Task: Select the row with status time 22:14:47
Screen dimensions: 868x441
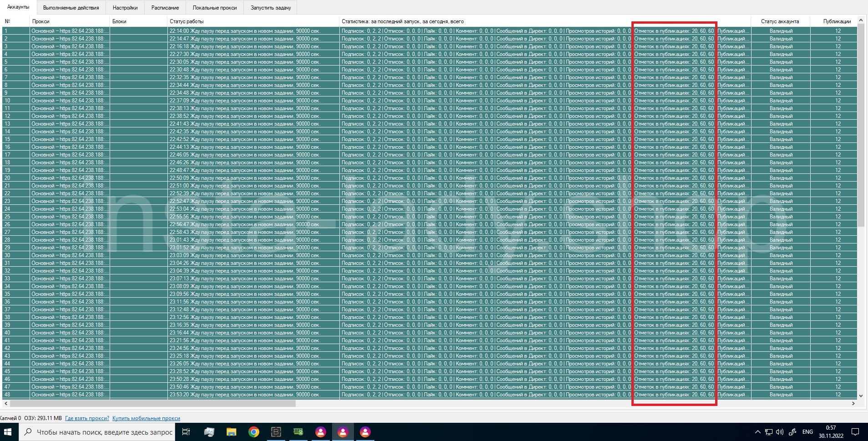Action: click(429, 39)
